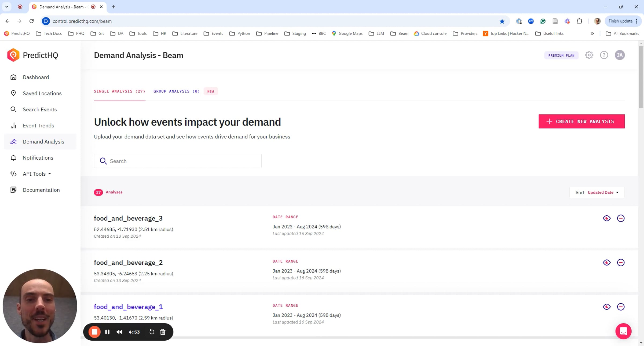Image resolution: width=644 pixels, height=346 pixels.
Task: Open the tab search dropdown arrow
Action: click(x=7, y=7)
